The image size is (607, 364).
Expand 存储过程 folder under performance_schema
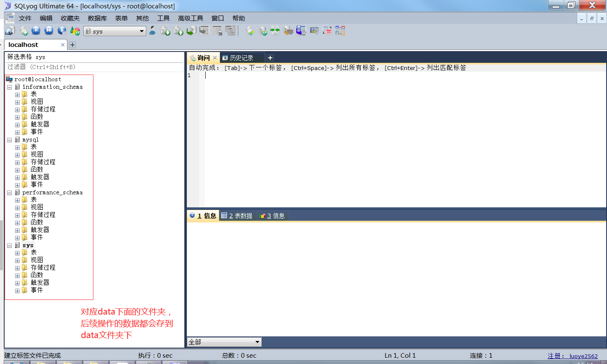17,215
